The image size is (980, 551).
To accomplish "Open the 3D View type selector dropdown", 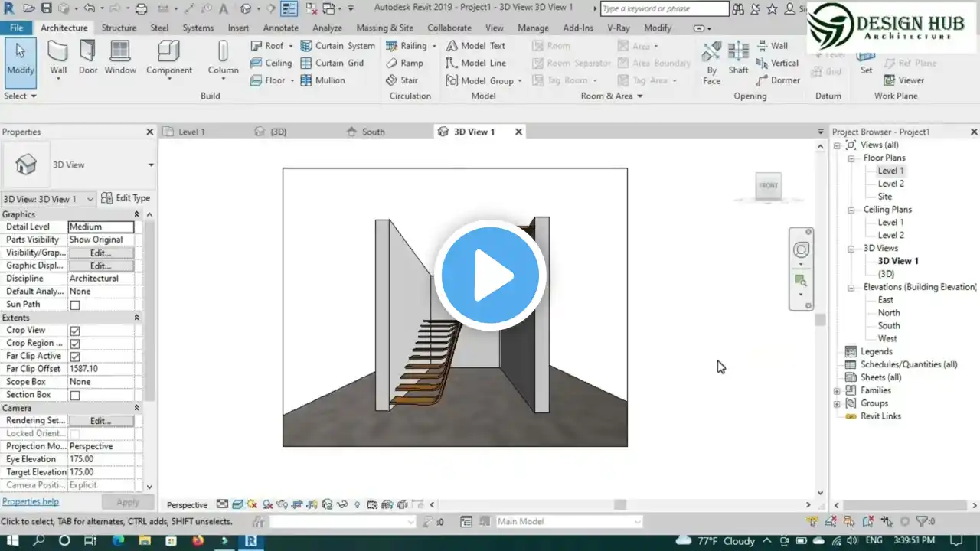I will [x=151, y=165].
